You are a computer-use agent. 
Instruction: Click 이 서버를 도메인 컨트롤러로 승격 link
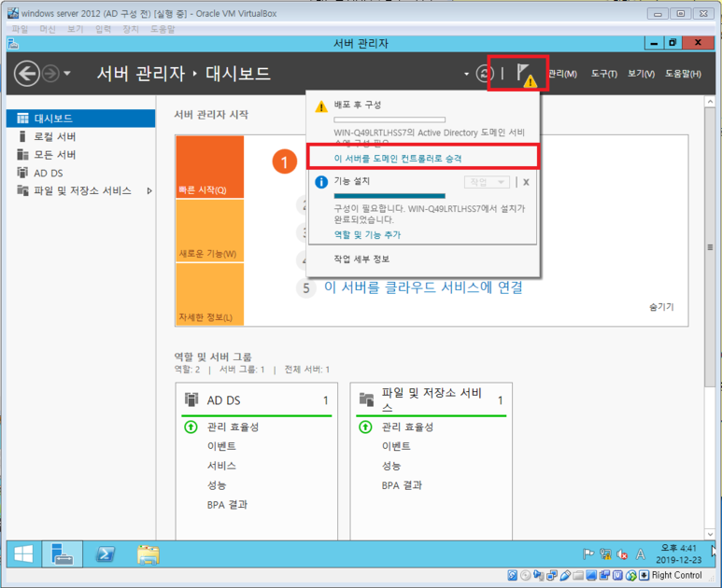(397, 159)
